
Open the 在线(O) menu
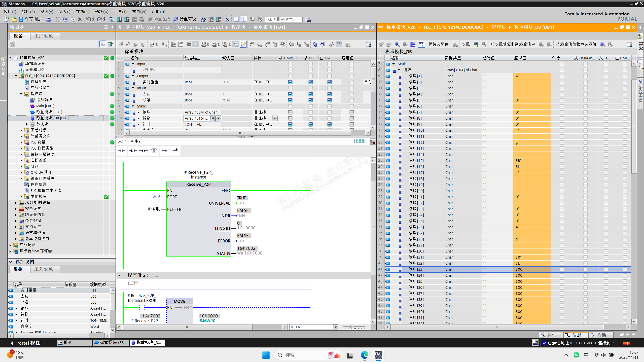click(x=83, y=12)
